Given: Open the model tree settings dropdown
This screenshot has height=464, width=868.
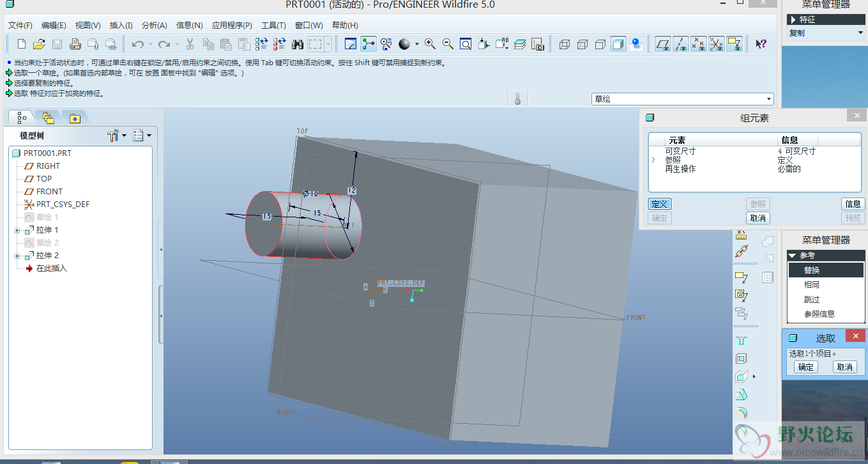Looking at the screenshot, I should tap(118, 135).
